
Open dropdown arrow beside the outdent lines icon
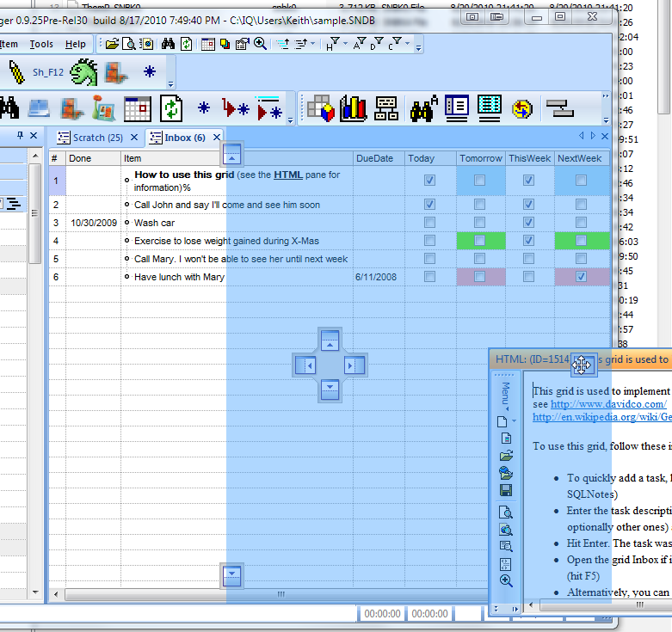coord(312,43)
